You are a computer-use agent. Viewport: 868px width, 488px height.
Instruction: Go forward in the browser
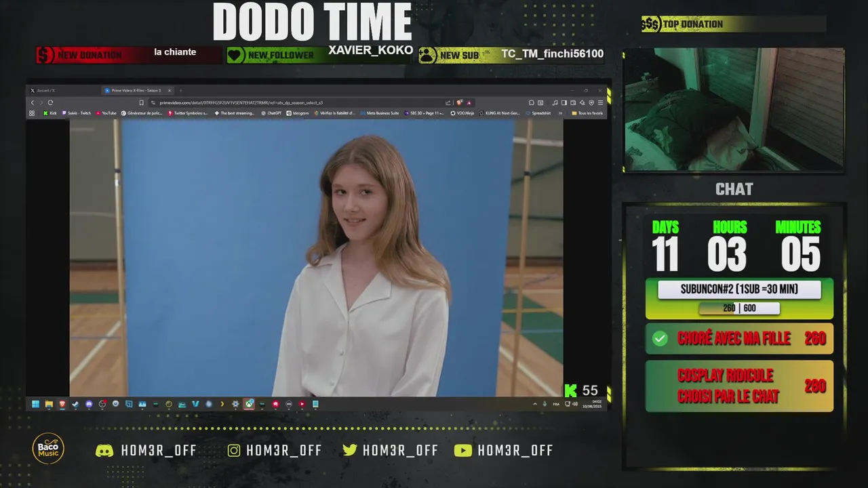[41, 102]
